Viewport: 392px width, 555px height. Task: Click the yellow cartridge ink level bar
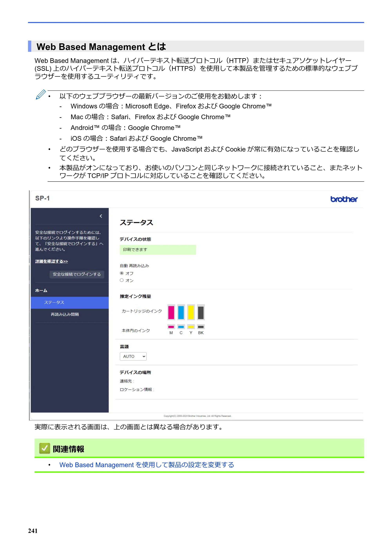[191, 312]
